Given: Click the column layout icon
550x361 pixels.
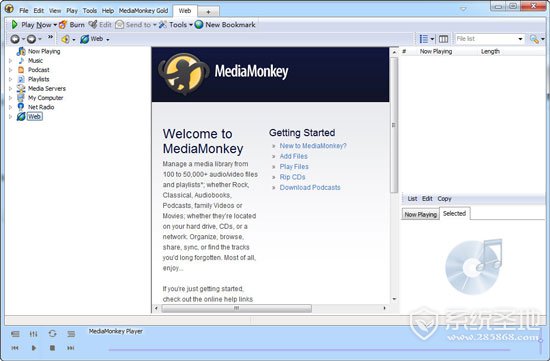Looking at the screenshot, I should [x=443, y=39].
